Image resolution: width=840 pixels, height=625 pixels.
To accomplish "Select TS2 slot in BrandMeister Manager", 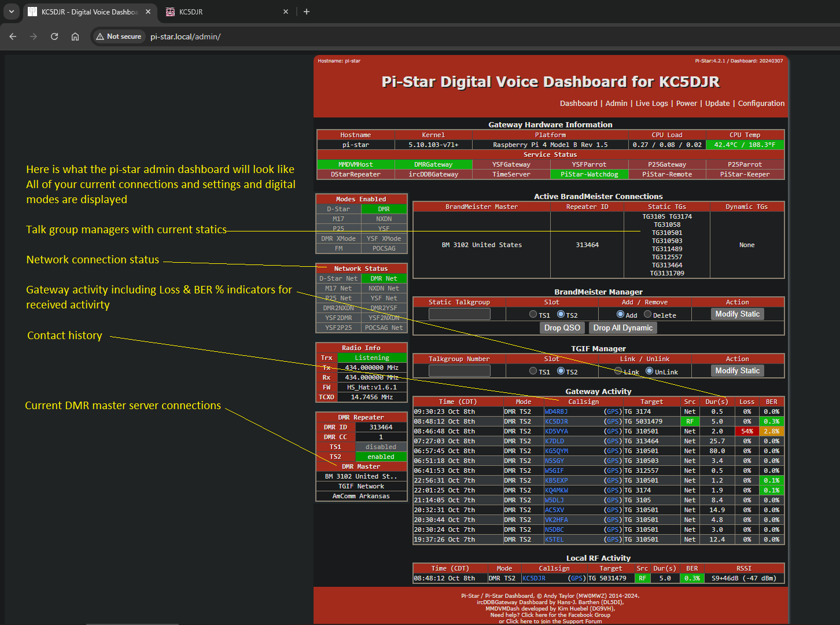I will [x=561, y=314].
